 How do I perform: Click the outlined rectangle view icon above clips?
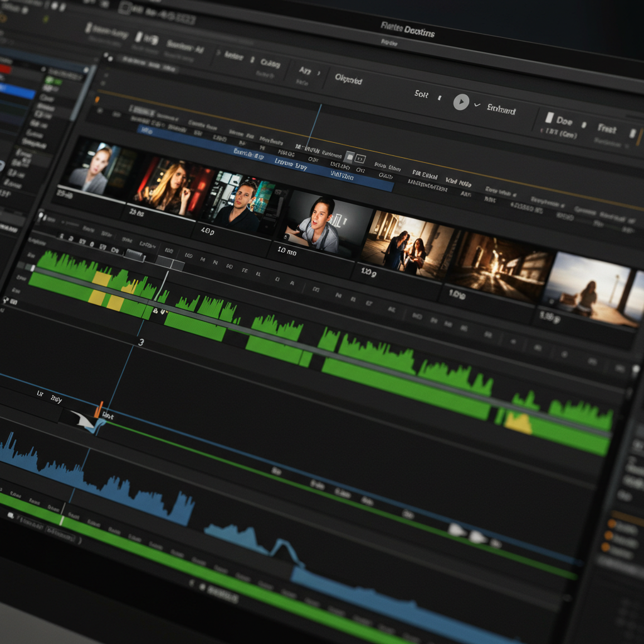(360, 158)
